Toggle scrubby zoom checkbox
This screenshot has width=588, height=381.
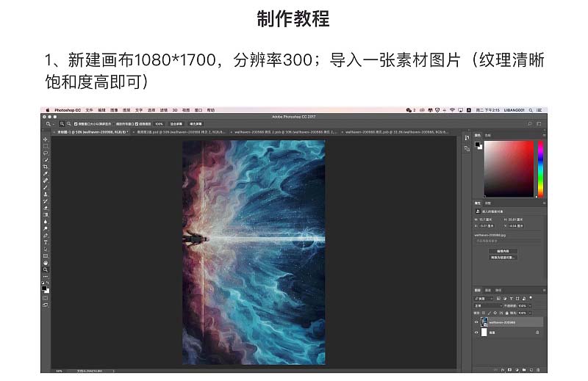click(137, 124)
